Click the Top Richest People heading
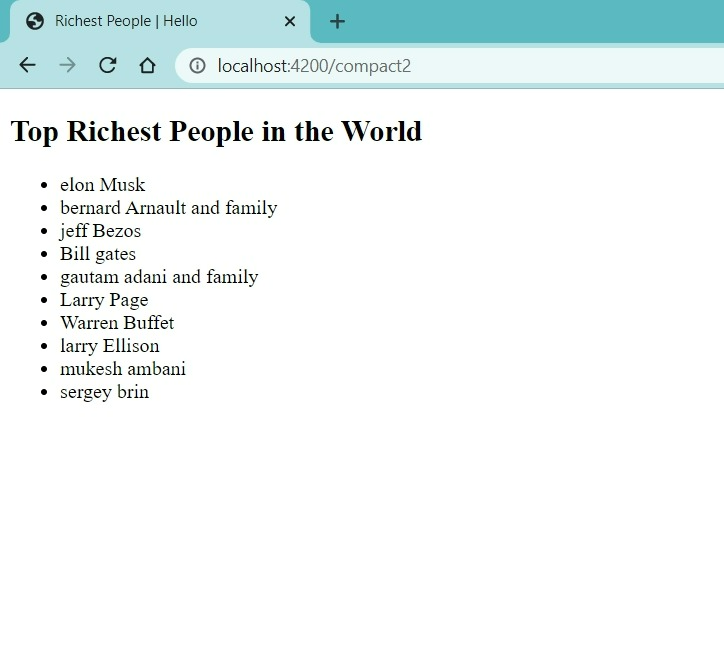The image size is (724, 656). [216, 131]
